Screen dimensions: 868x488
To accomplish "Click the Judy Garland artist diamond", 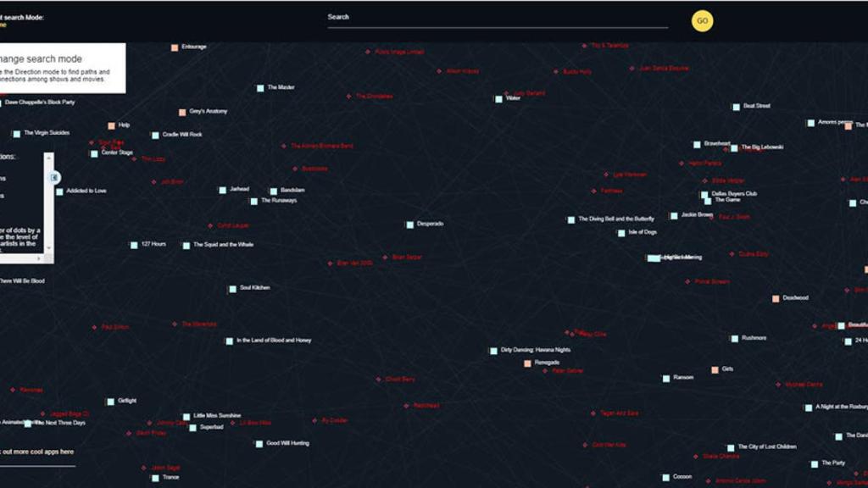I will click(x=504, y=91).
